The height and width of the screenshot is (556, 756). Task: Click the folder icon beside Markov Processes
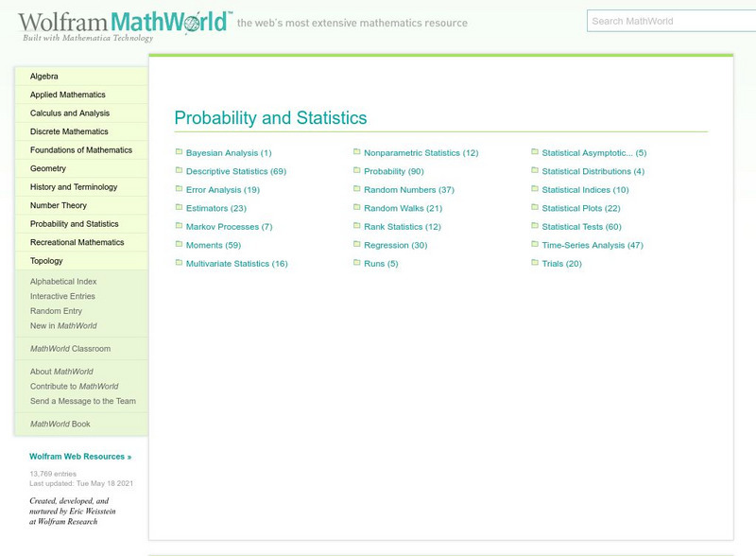coord(179,226)
